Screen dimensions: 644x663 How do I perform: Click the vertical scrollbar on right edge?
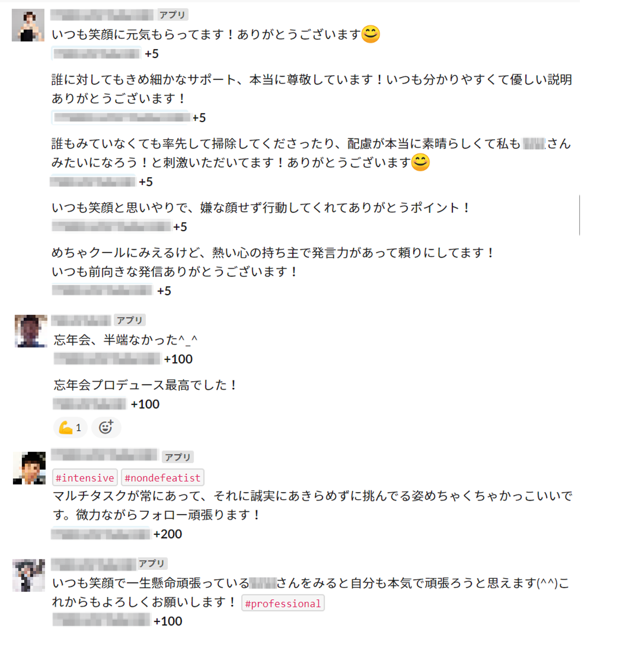click(x=580, y=215)
